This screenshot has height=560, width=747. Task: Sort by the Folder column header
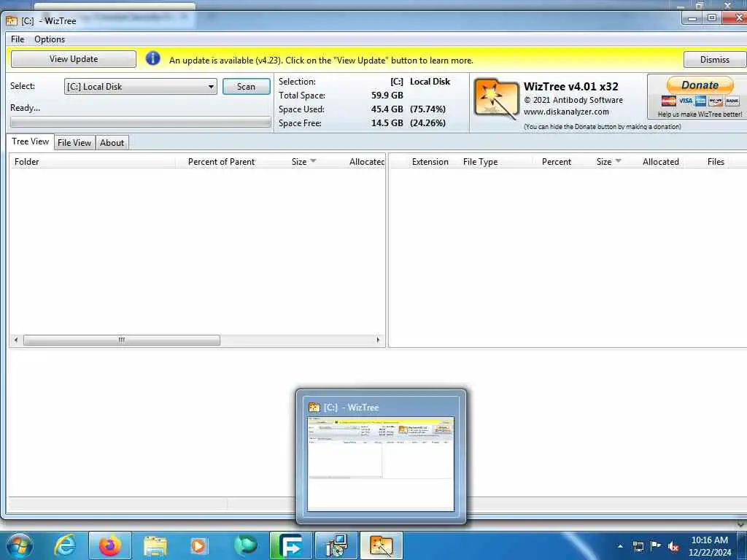[93, 161]
